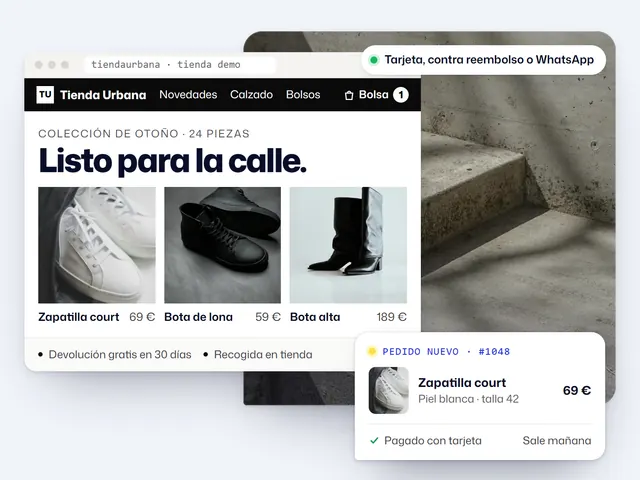
Task: Click Sale mañana shipping text
Action: [x=557, y=441]
